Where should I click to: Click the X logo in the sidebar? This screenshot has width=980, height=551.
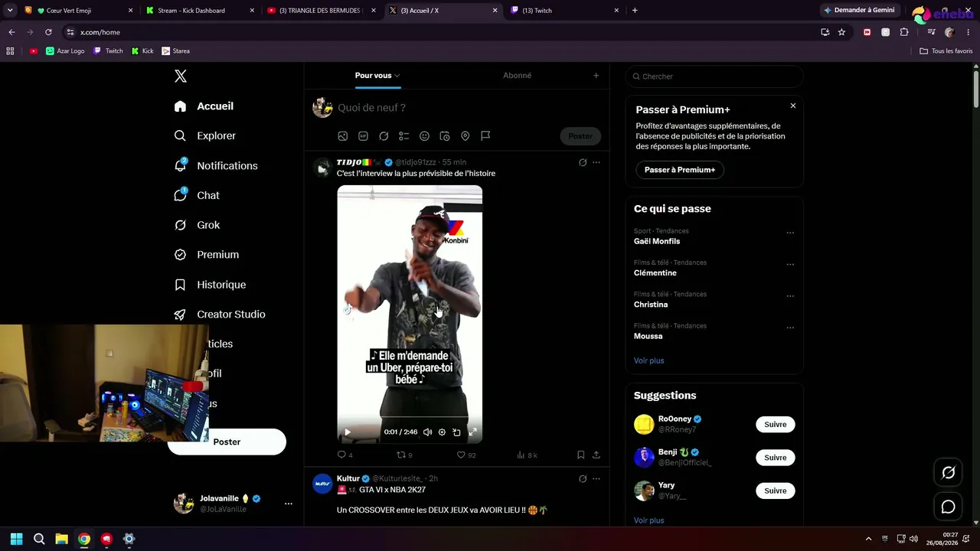181,76
